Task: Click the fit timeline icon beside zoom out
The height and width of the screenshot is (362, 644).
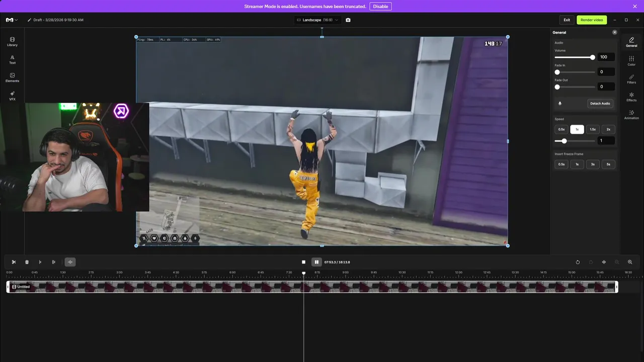Action: click(x=604, y=262)
